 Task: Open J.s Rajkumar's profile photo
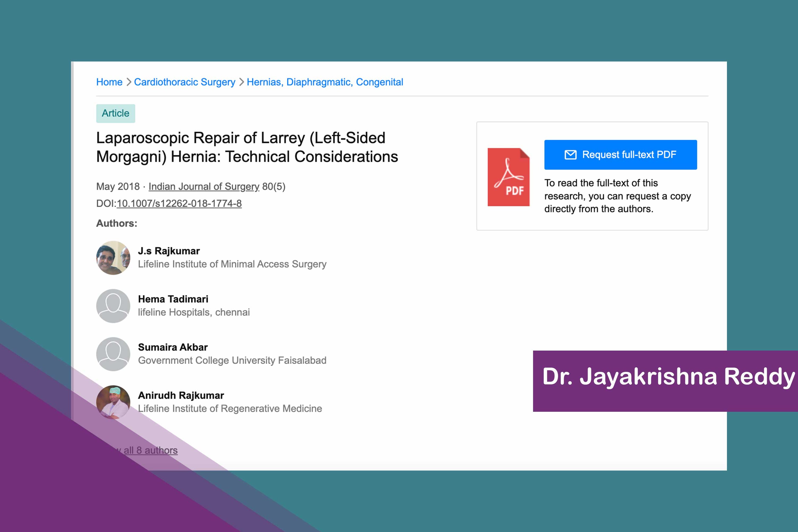pos(113,258)
